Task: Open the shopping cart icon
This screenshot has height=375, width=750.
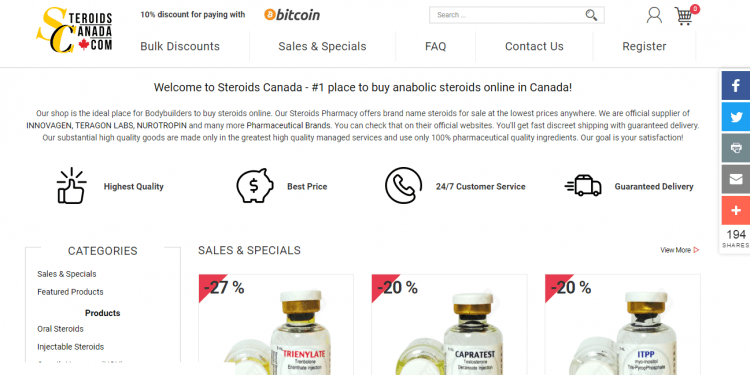Action: click(684, 16)
